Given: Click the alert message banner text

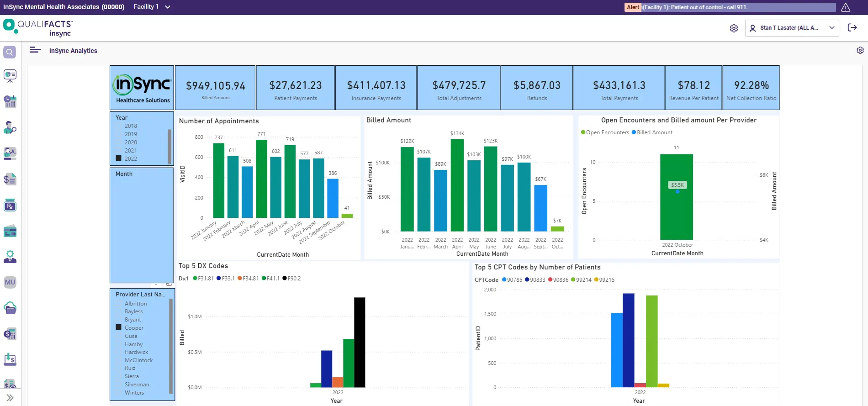Looking at the screenshot, I should [695, 7].
